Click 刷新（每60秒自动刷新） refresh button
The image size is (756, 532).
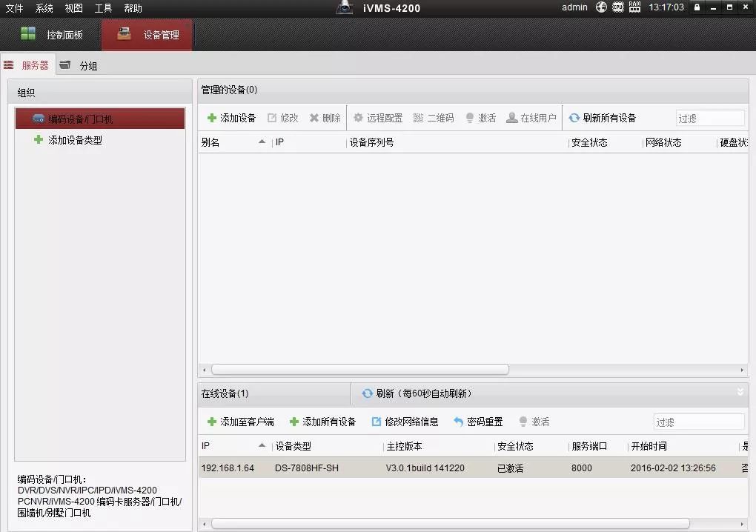[x=417, y=393]
